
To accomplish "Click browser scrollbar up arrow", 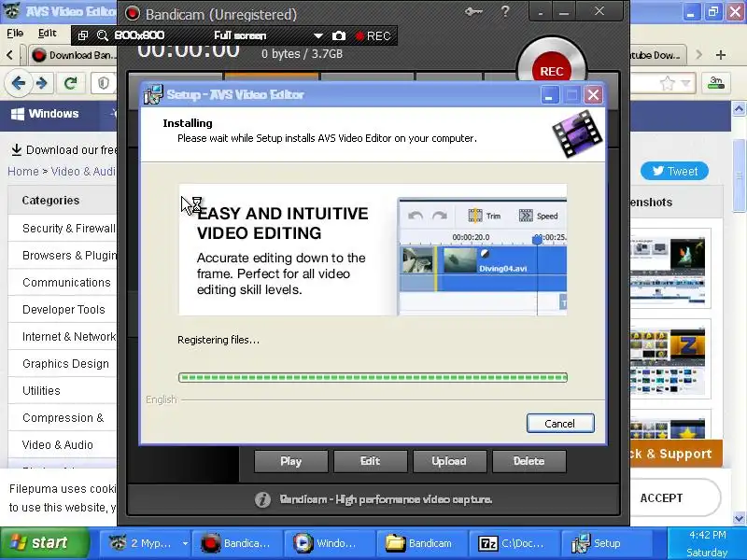I will tap(739, 109).
